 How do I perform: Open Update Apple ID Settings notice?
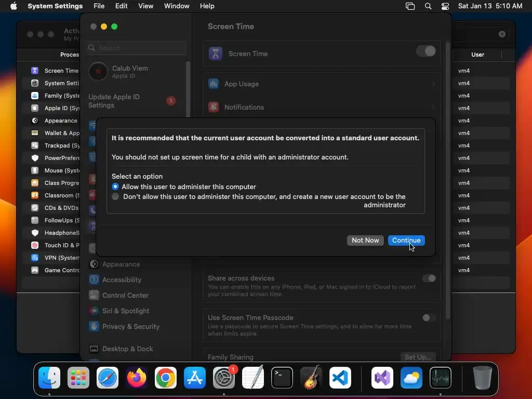coord(132,101)
